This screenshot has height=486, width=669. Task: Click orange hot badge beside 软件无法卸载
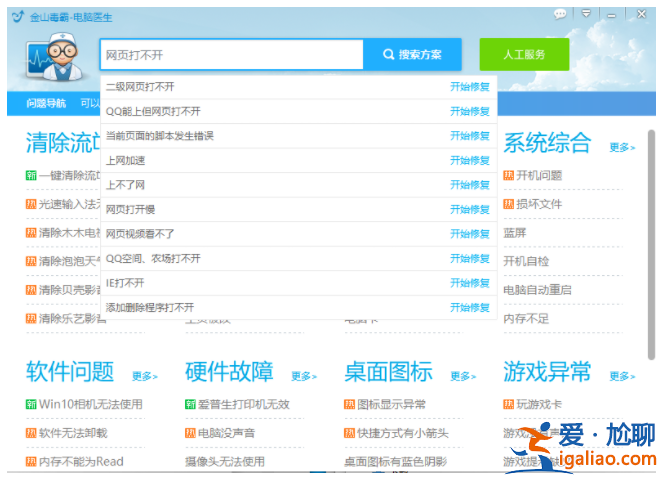[x=31, y=434]
